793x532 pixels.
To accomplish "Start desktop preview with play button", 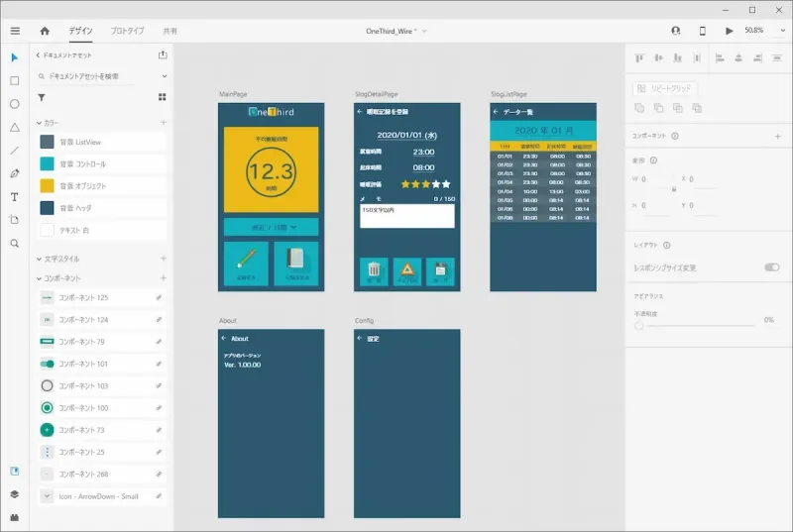I will point(729,31).
